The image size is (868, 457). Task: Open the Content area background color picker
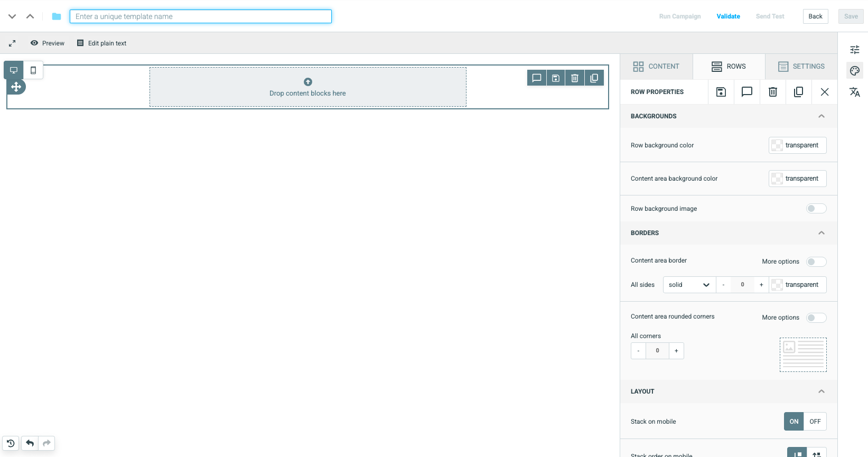(x=797, y=179)
